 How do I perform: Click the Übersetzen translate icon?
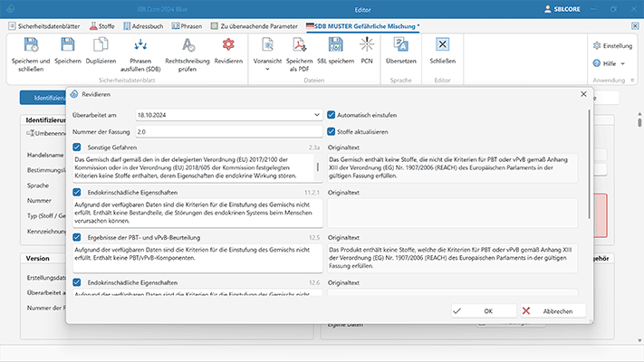pyautogui.click(x=400, y=45)
